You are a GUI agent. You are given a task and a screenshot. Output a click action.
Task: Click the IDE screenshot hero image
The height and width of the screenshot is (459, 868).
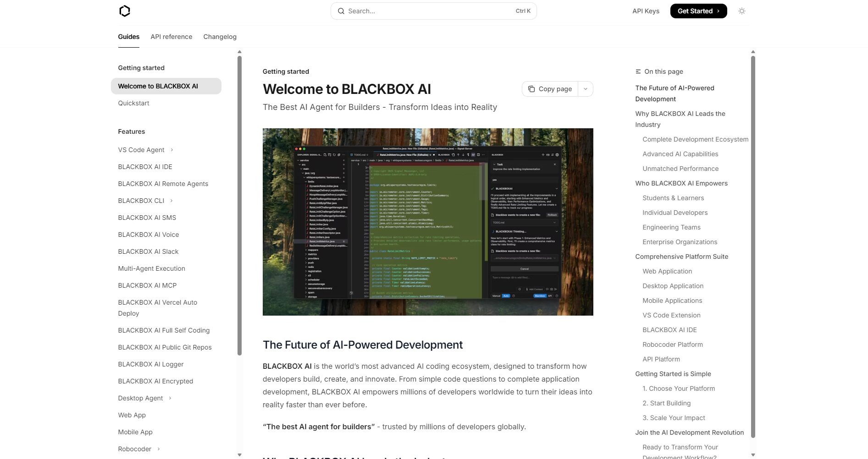click(427, 222)
